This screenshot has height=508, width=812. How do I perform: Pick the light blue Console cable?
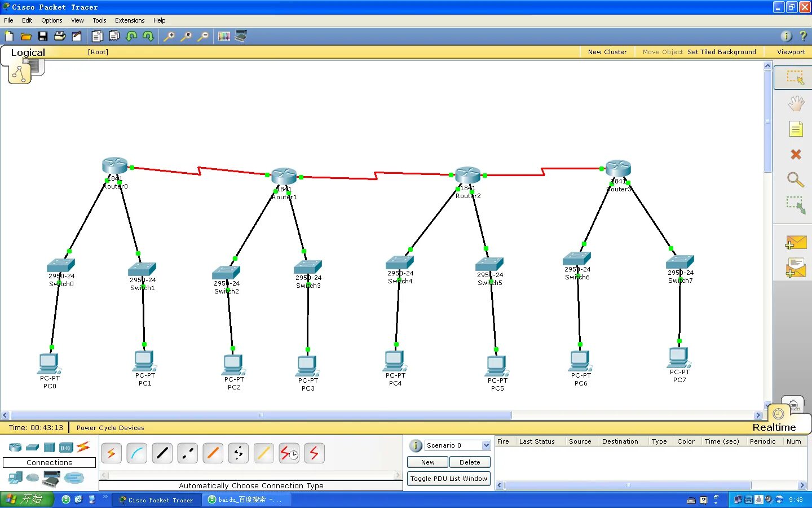[x=136, y=453]
